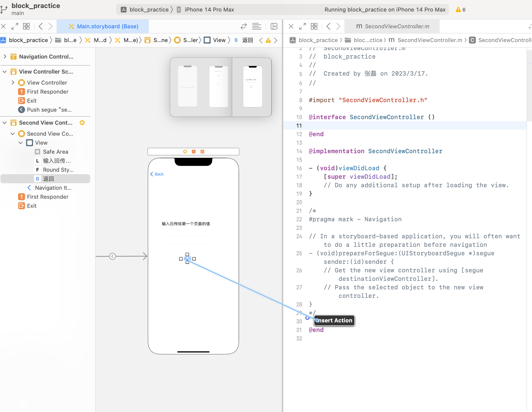Click view controller icon in scene dock
This screenshot has width=532, height=412.
pyautogui.click(x=185, y=151)
